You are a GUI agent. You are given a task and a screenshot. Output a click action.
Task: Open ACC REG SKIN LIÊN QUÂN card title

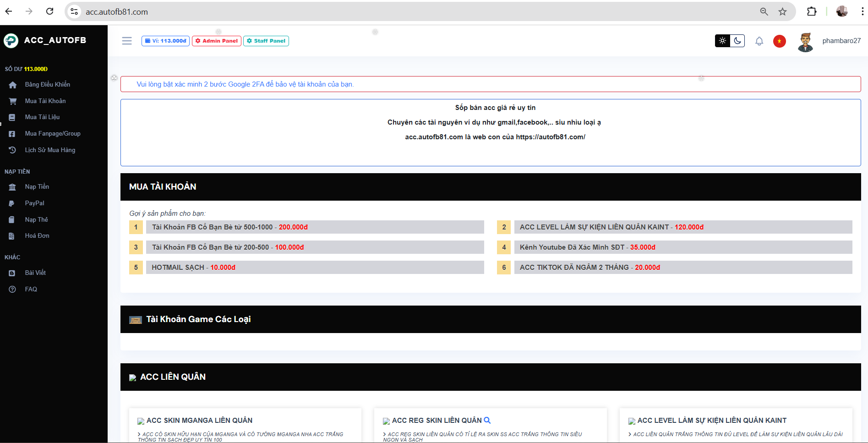point(437,421)
